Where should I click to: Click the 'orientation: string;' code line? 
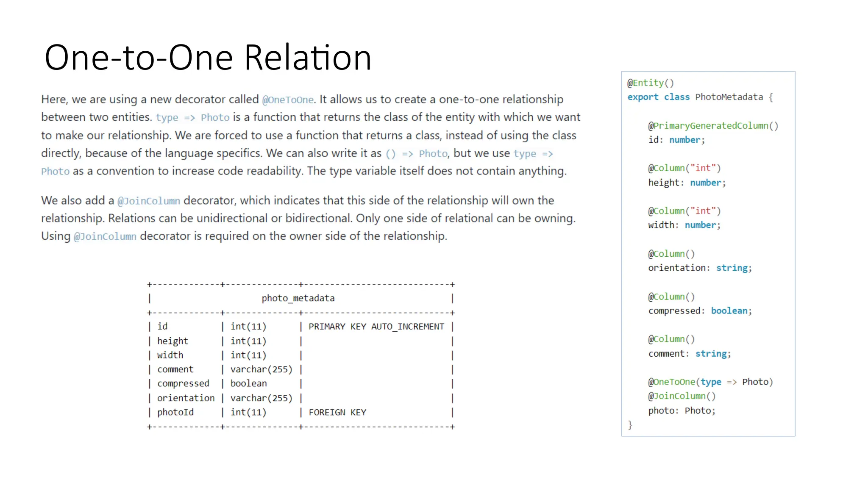(x=700, y=268)
